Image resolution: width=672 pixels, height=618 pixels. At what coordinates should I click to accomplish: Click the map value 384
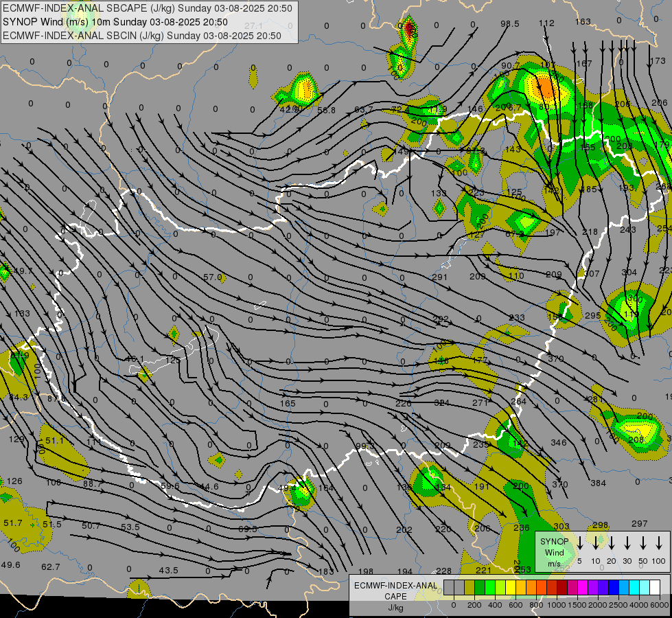[x=598, y=483]
